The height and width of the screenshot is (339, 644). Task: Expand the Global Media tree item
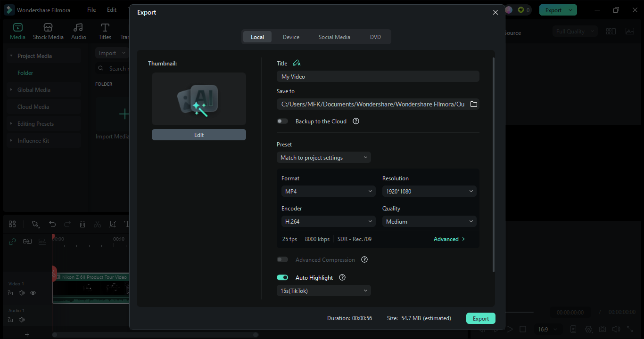[x=11, y=89]
